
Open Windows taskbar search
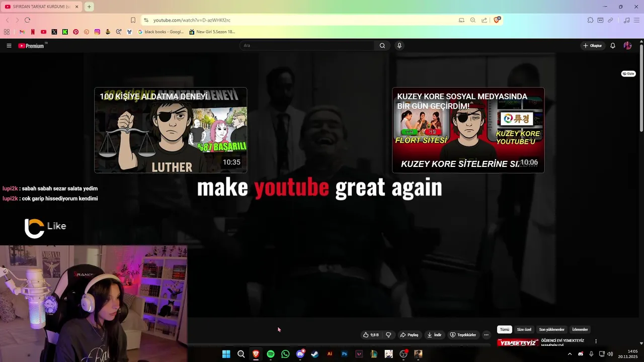241,354
